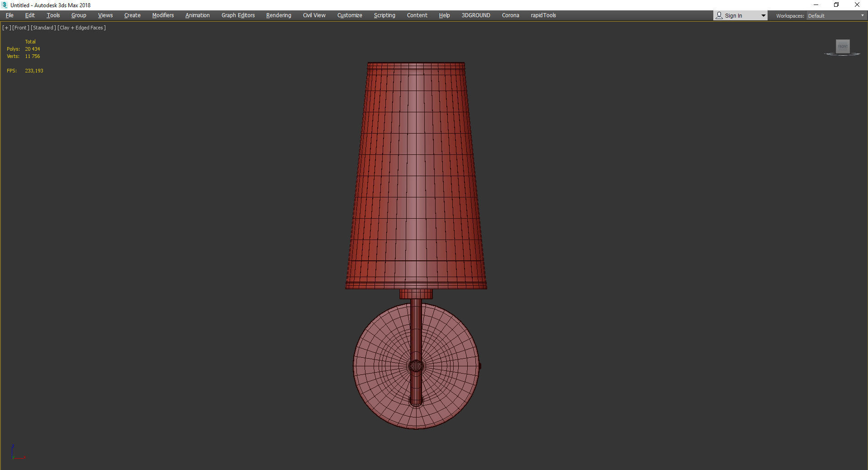Open the Group menu

point(79,15)
